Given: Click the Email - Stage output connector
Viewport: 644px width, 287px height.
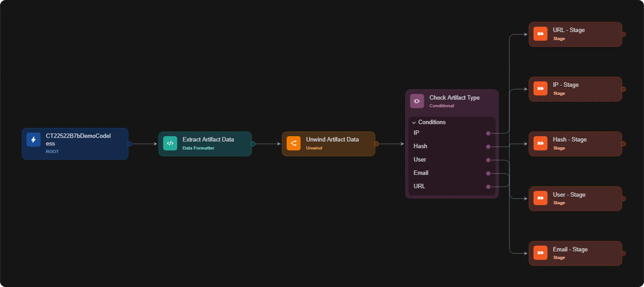Looking at the screenshot, I should [623, 253].
